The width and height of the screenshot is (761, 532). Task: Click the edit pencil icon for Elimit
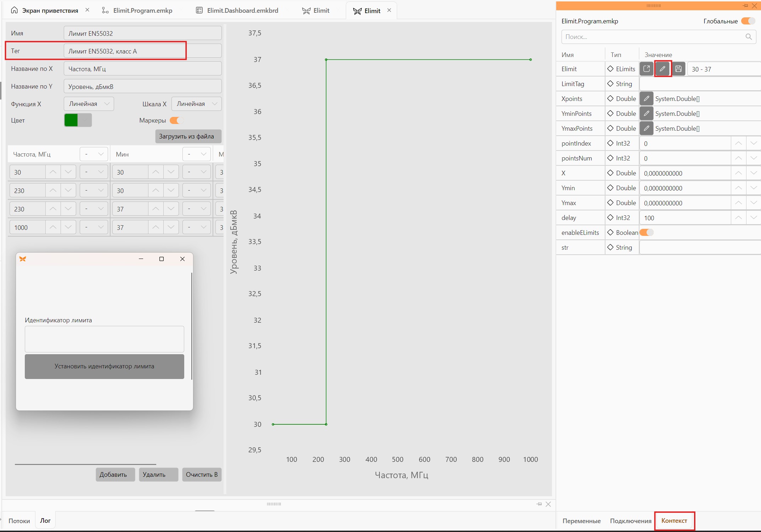tap(662, 69)
